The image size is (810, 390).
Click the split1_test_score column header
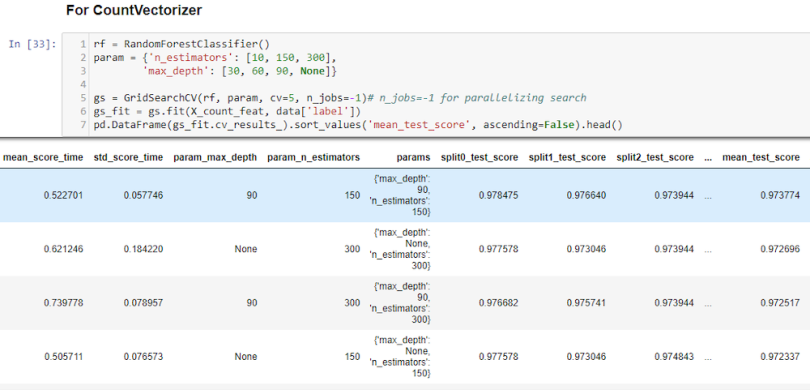[567, 158]
